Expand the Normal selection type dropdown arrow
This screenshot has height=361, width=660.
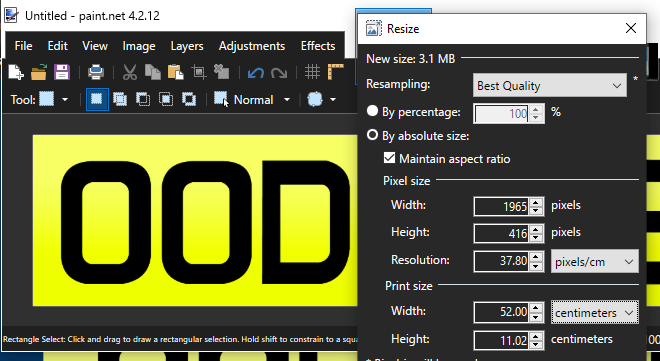tap(287, 100)
